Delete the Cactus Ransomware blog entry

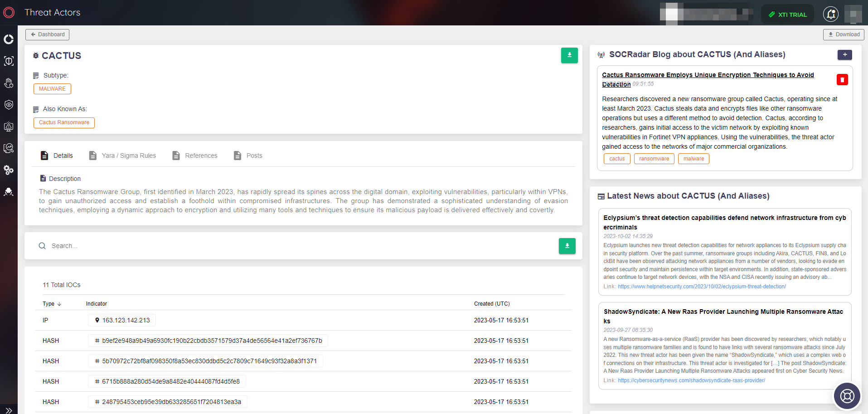point(842,80)
